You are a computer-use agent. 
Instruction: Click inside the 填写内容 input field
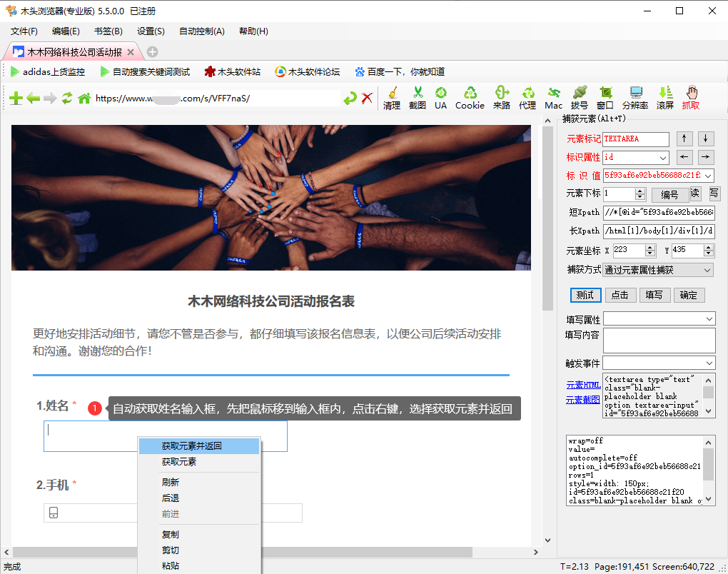[x=658, y=341]
